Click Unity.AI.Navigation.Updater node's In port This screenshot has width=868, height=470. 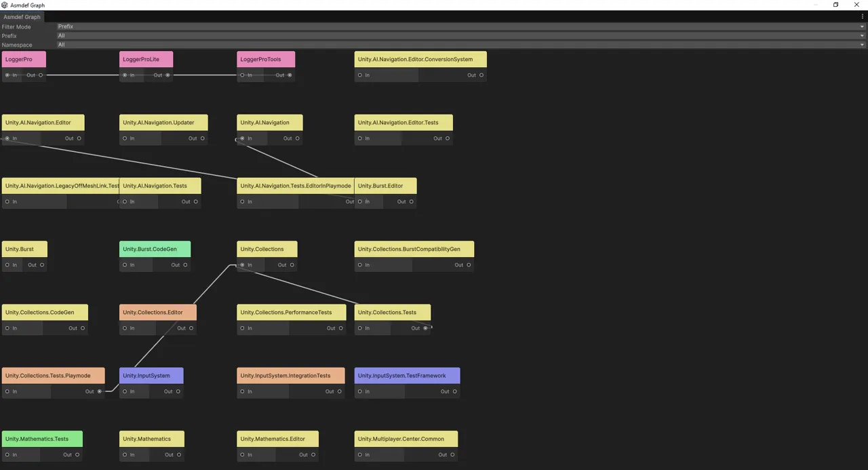click(125, 138)
